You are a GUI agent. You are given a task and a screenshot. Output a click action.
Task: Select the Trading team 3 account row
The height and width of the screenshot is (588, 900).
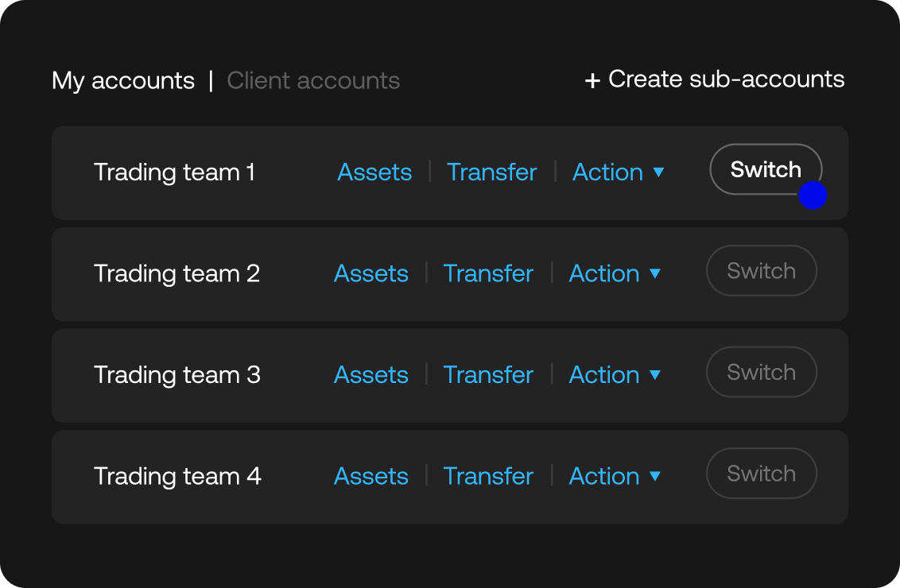pos(177,374)
